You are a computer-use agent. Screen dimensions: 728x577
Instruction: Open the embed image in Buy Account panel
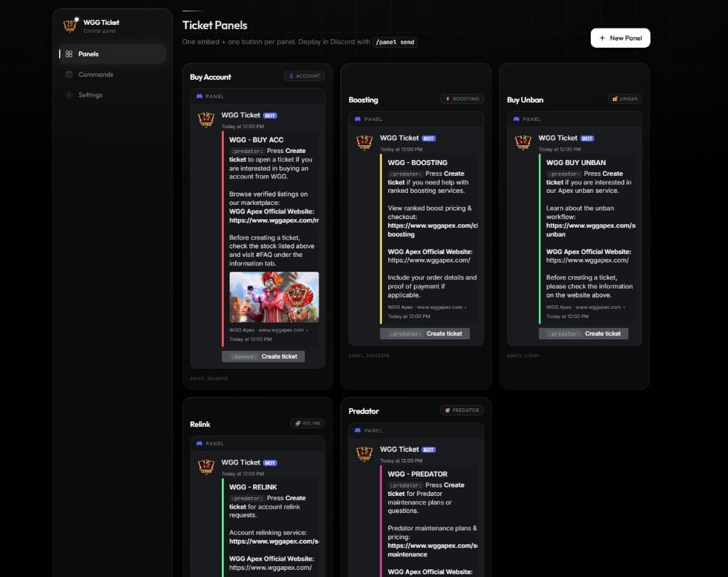pos(274,297)
